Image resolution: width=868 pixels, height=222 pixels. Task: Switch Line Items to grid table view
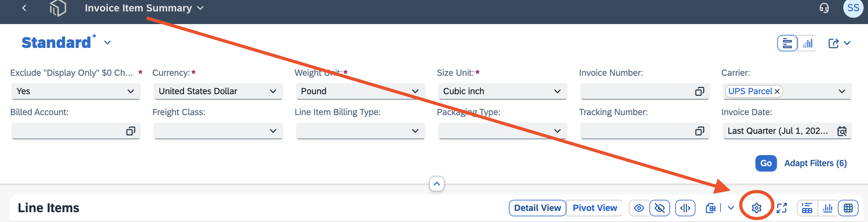pyautogui.click(x=848, y=208)
